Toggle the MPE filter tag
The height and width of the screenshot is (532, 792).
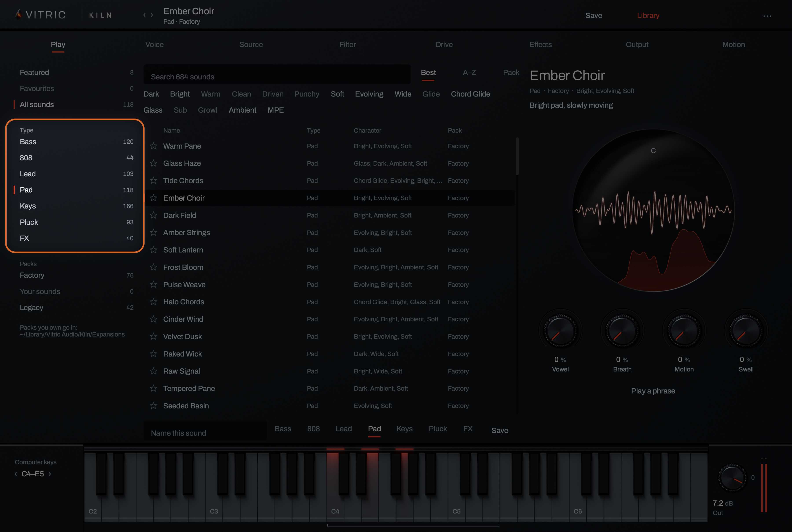tap(275, 110)
